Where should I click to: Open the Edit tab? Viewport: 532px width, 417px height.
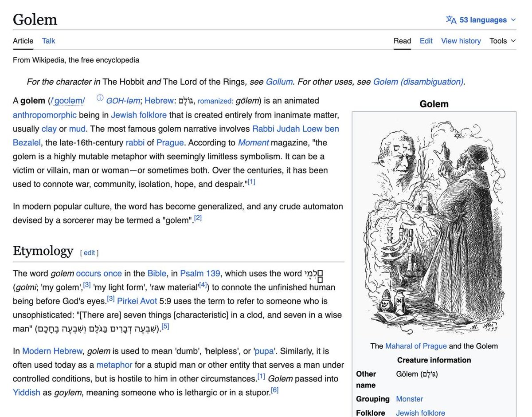coord(426,41)
